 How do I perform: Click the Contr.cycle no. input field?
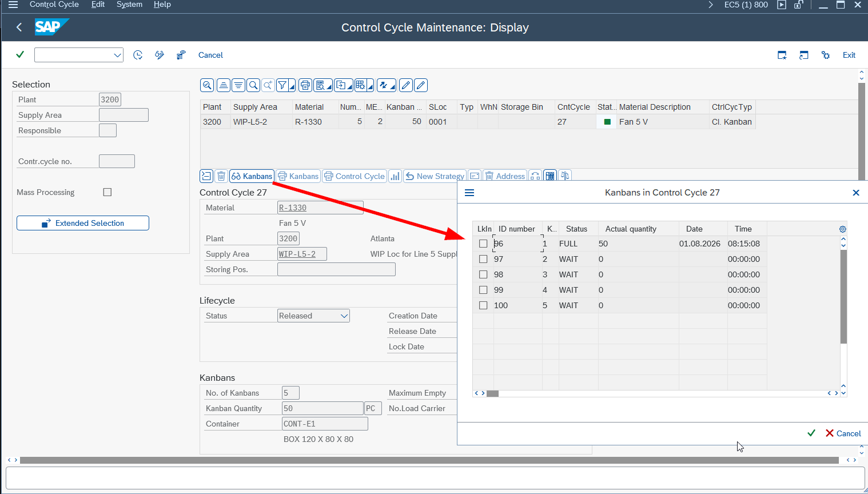tap(117, 161)
